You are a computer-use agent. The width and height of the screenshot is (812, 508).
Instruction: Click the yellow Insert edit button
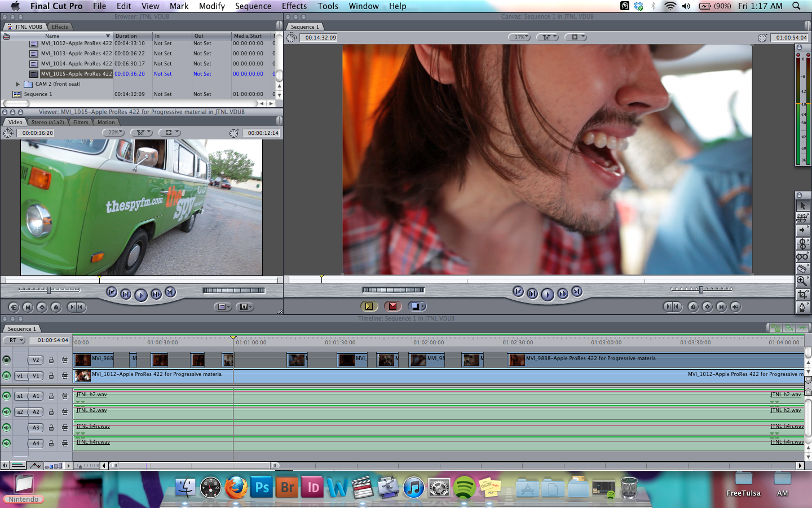point(368,306)
